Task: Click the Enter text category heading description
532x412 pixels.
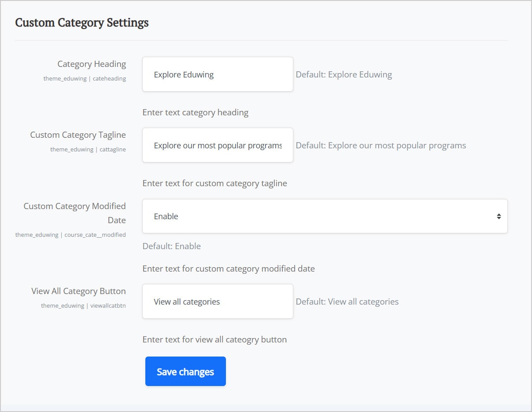Action: point(195,113)
